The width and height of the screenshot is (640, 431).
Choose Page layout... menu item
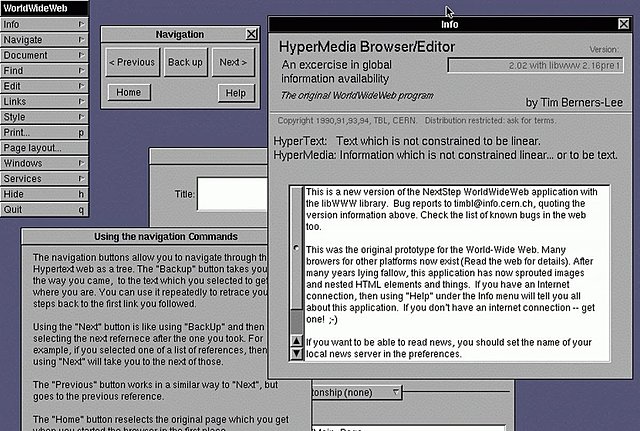[44, 148]
